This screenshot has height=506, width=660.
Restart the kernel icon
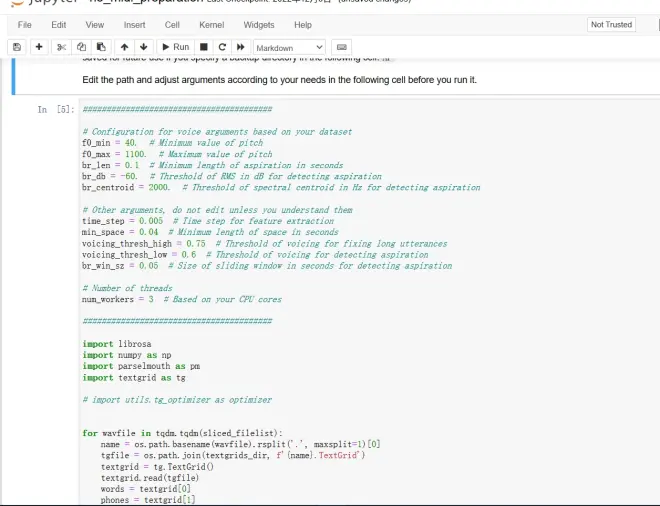coord(222,47)
